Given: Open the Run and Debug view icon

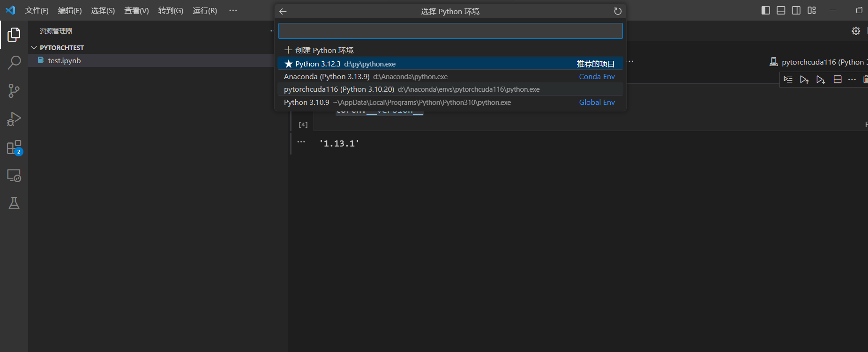Looking at the screenshot, I should (x=14, y=119).
